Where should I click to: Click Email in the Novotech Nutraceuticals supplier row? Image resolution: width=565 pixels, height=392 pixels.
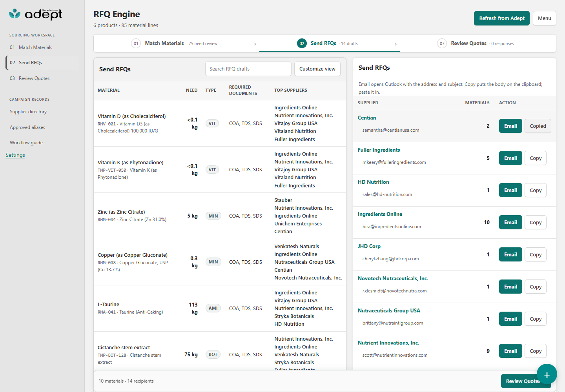point(510,287)
